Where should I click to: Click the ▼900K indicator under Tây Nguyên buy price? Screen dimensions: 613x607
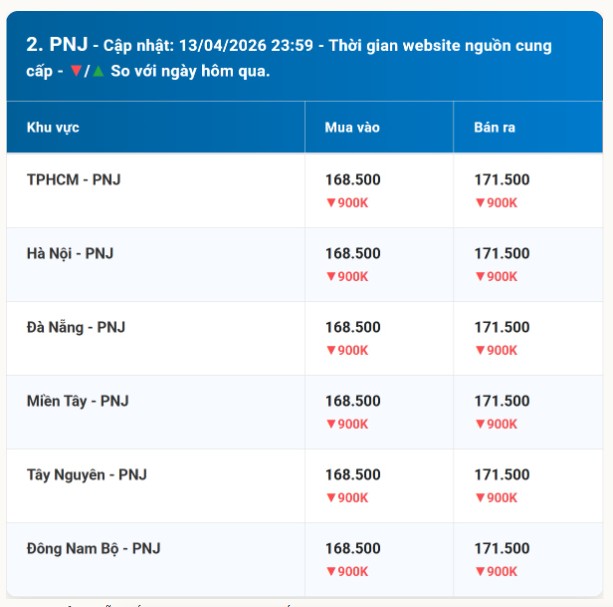[346, 497]
